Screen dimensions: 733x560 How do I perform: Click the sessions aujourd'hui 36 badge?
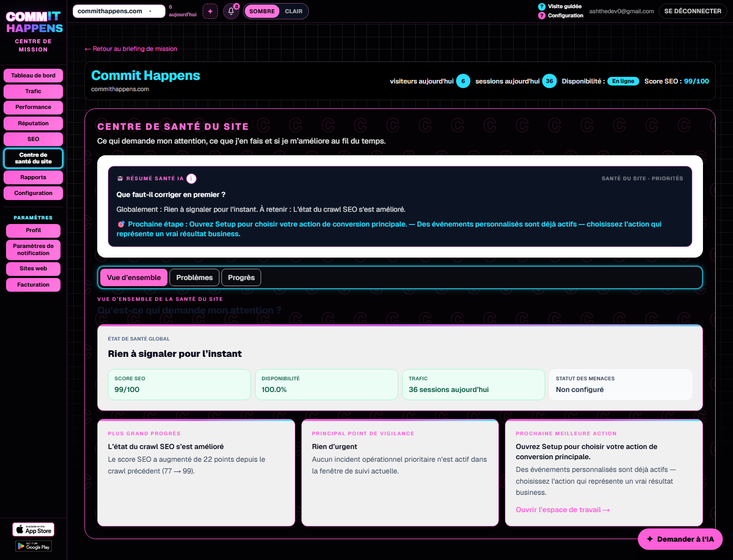(x=549, y=81)
